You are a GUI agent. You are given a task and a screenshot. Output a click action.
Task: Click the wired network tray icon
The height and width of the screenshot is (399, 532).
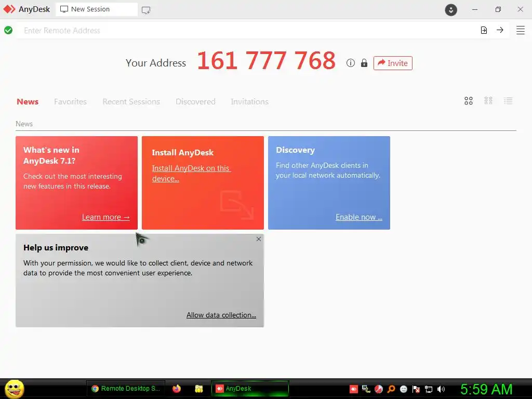point(429,389)
